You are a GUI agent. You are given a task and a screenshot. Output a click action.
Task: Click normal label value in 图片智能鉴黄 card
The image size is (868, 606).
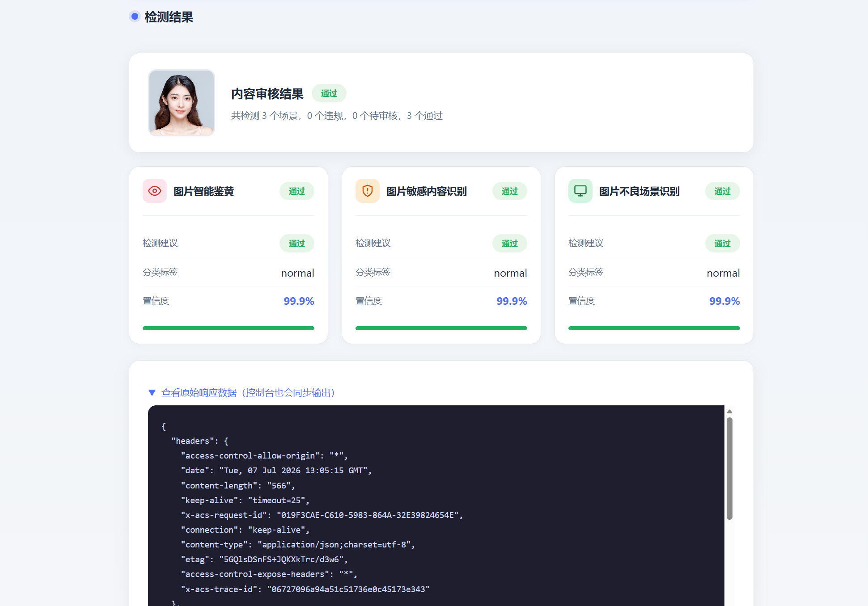point(298,273)
